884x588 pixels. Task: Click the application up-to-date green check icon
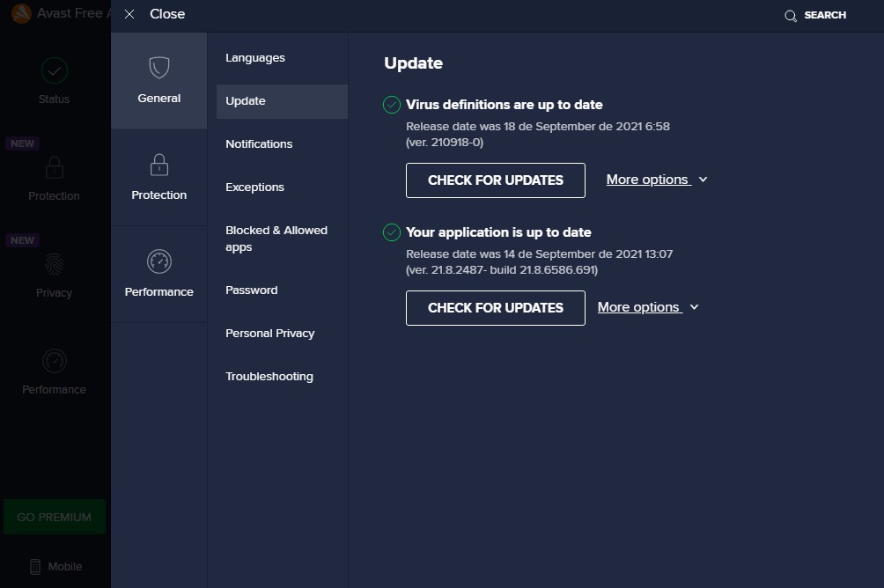point(391,232)
